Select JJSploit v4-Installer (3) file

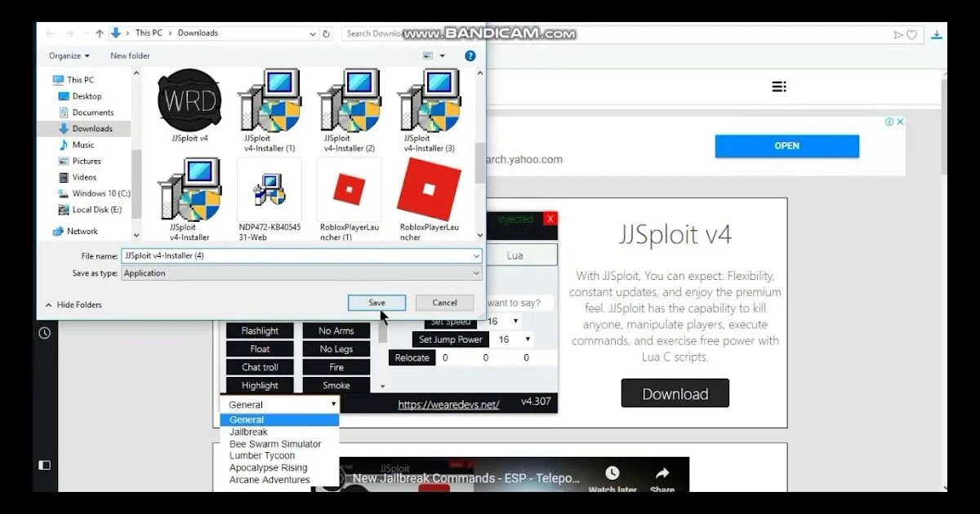[x=429, y=110]
